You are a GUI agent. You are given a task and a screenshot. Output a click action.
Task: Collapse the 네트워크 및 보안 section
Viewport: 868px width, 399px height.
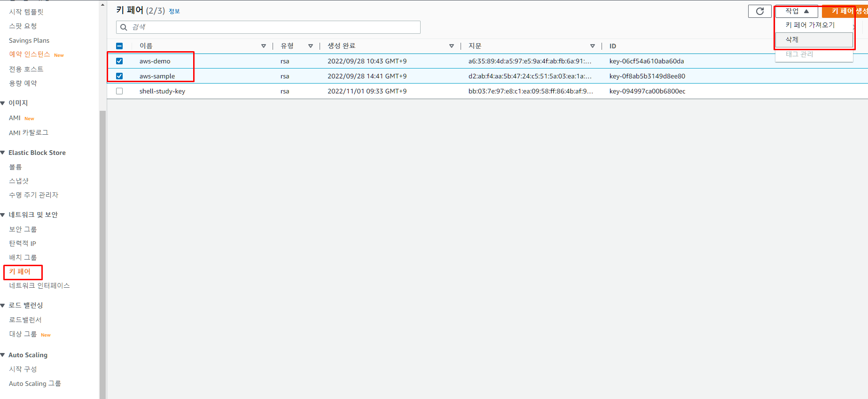(3, 215)
